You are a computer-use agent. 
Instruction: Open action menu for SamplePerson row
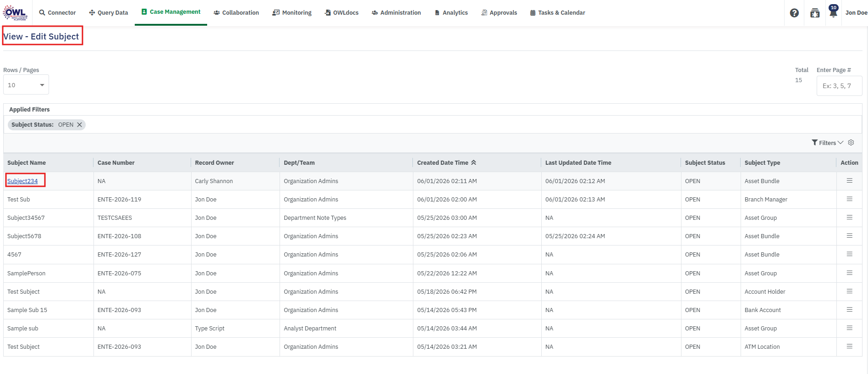click(849, 273)
